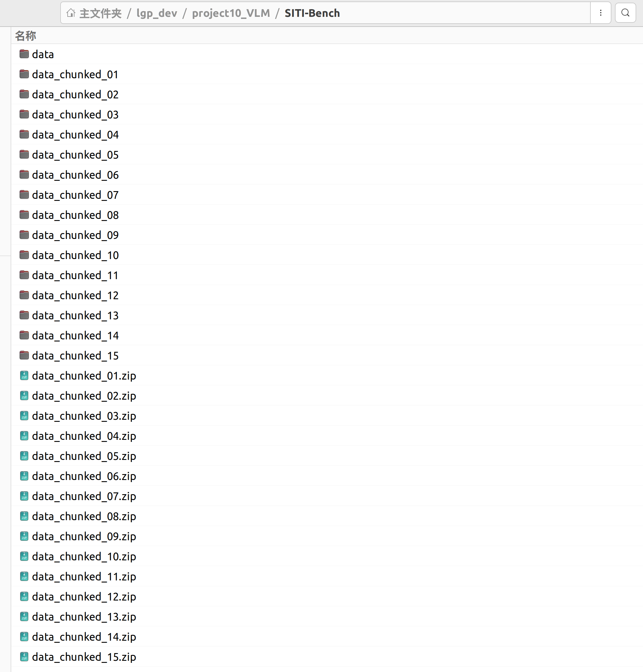Select data_chunked_12 folder name

tap(75, 296)
